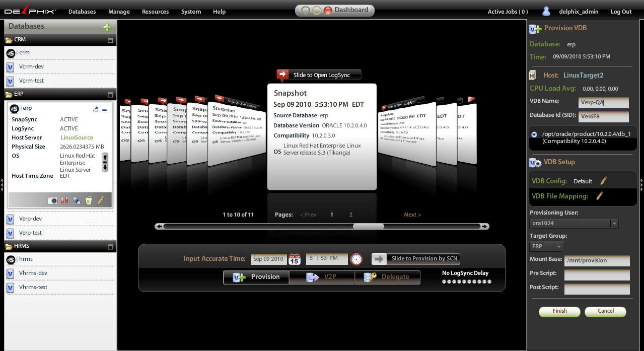Click the Sep 09 2010 date field
644x351 pixels.
[269, 259]
